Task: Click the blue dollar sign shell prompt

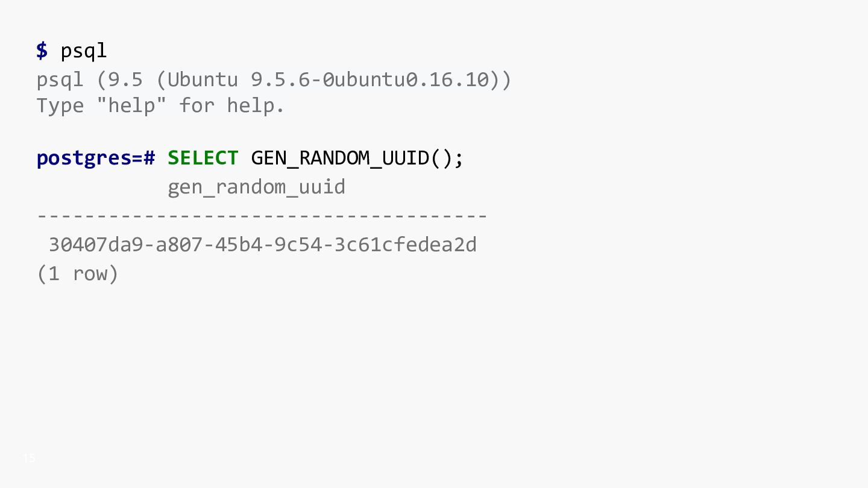Action: click(42, 51)
